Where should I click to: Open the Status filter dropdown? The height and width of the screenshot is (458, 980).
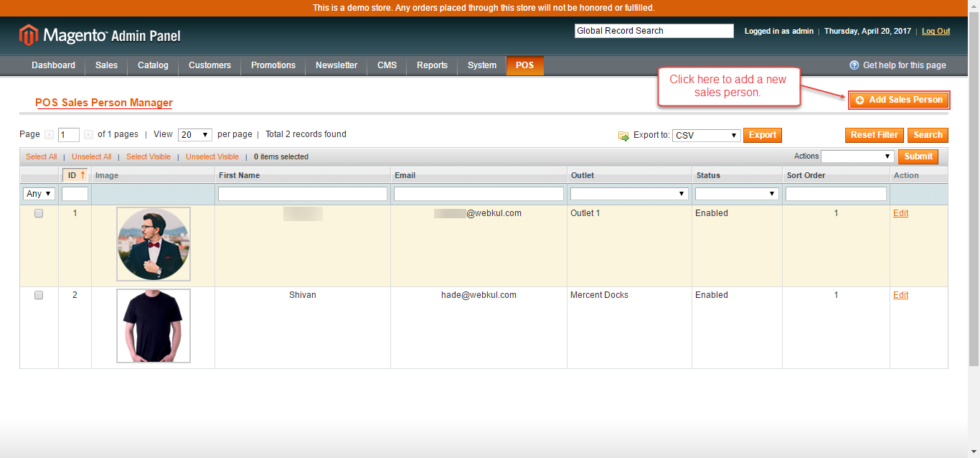[737, 194]
